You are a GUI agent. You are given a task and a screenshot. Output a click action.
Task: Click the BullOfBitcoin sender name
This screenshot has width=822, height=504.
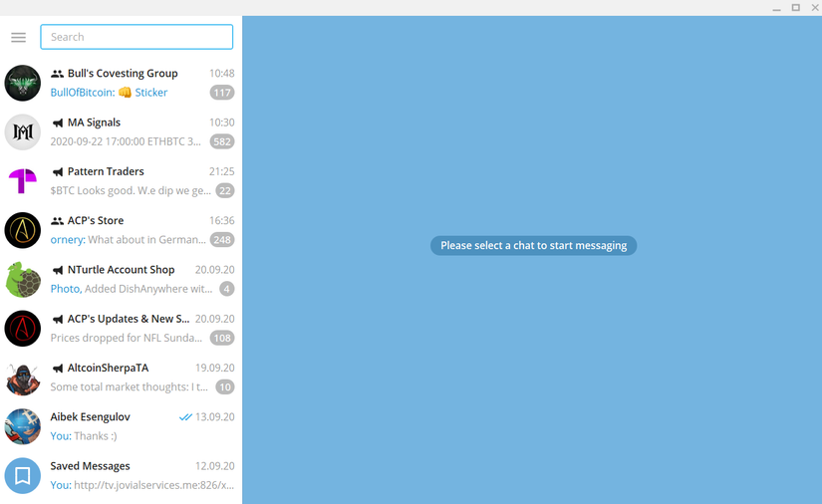pos(83,93)
